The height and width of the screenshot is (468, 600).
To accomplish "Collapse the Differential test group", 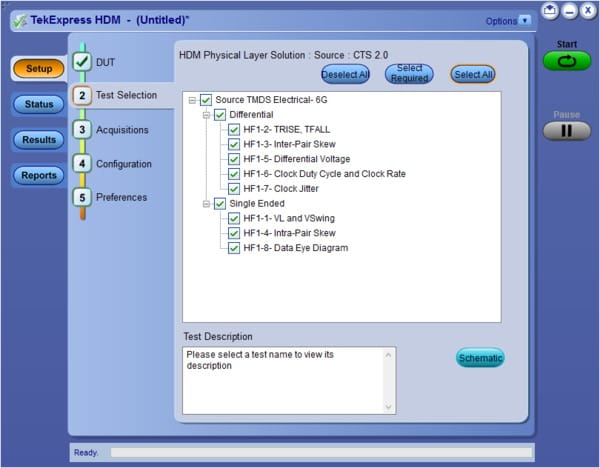I will 206,115.
